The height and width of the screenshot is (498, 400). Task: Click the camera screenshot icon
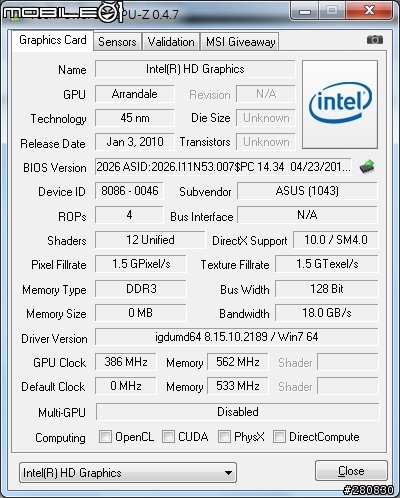point(375,40)
